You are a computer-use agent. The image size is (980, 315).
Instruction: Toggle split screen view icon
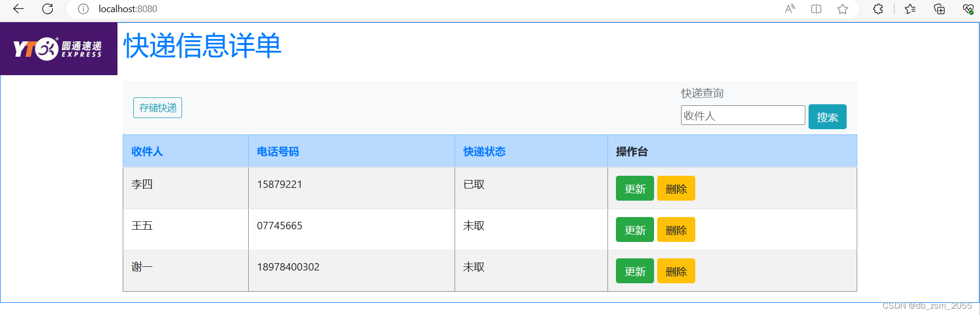point(816,9)
